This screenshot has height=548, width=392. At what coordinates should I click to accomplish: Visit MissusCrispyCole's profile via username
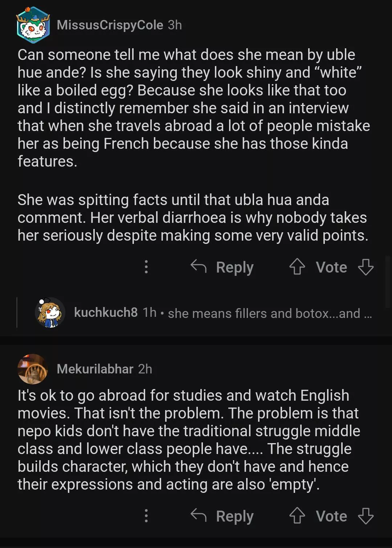click(110, 25)
